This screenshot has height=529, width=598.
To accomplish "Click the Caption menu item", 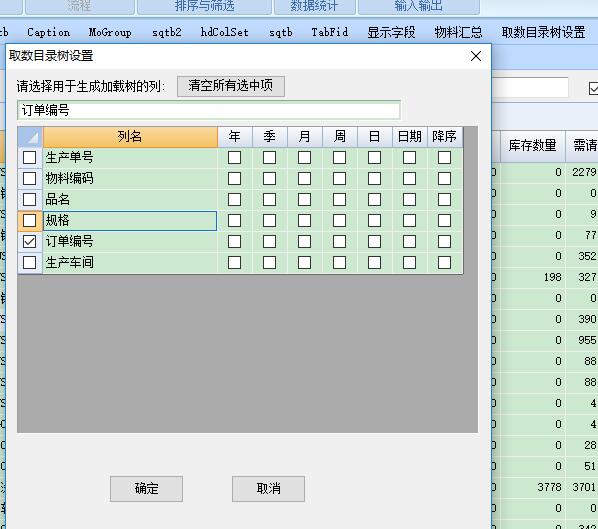I will (48, 32).
